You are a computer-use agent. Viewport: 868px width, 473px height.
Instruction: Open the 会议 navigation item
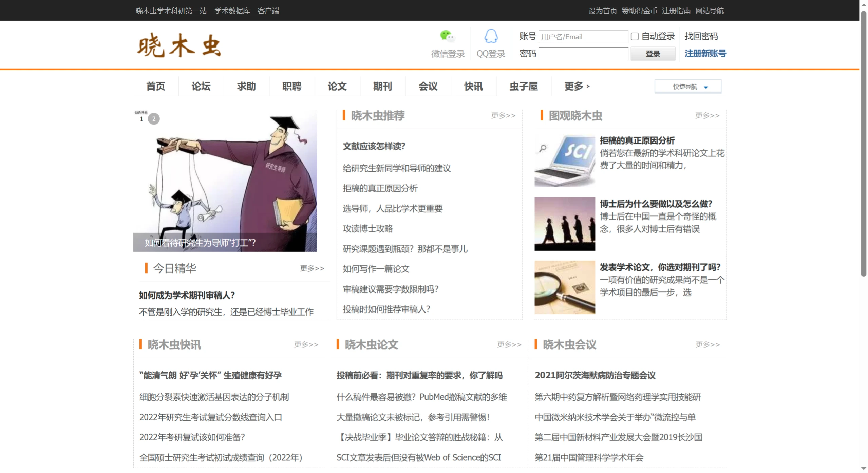(428, 86)
